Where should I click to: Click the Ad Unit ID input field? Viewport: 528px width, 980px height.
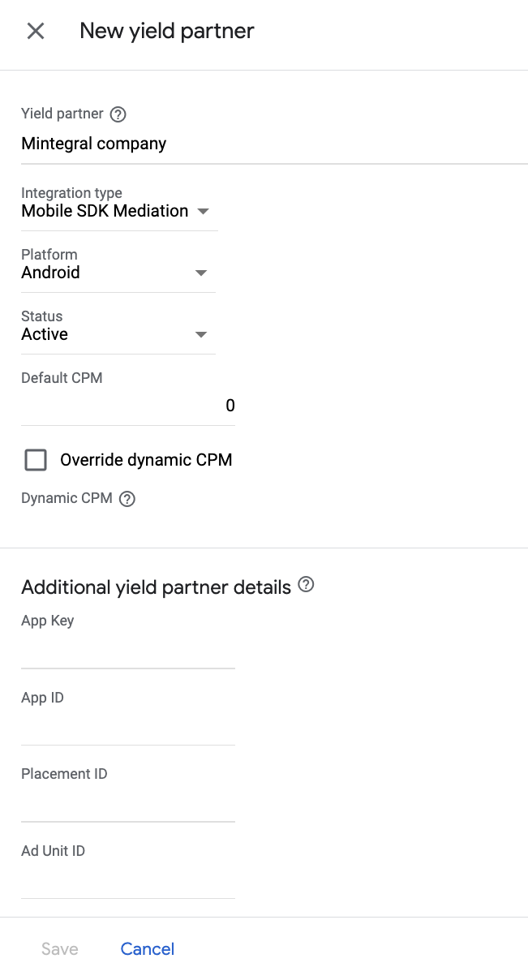[x=128, y=881]
